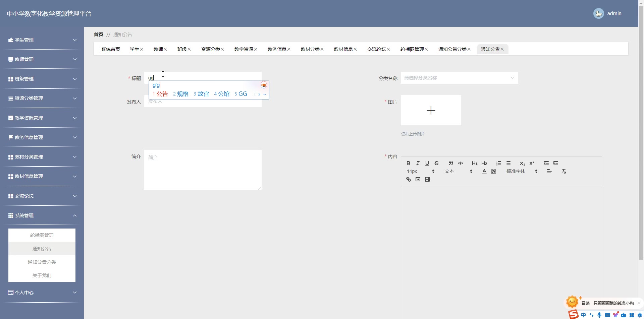The width and height of the screenshot is (644, 319).
Task: Expand the 交流论坛 sidebar menu
Action: pyautogui.click(x=42, y=196)
